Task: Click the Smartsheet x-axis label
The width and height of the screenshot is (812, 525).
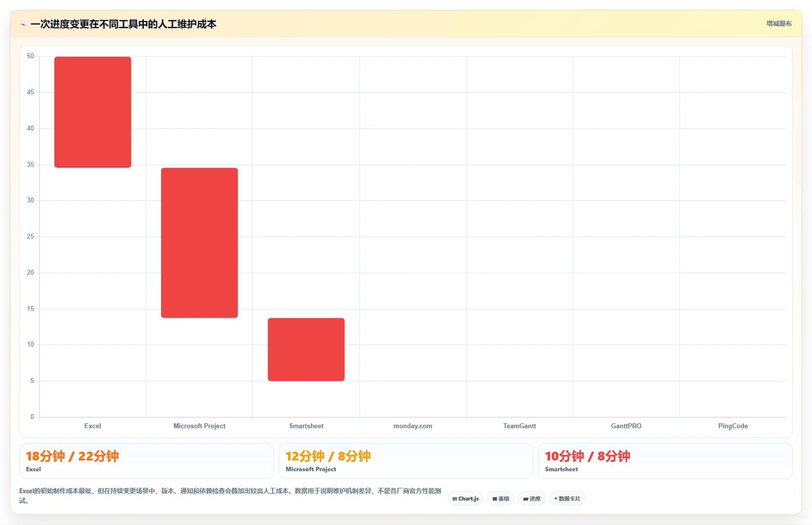Action: point(306,426)
